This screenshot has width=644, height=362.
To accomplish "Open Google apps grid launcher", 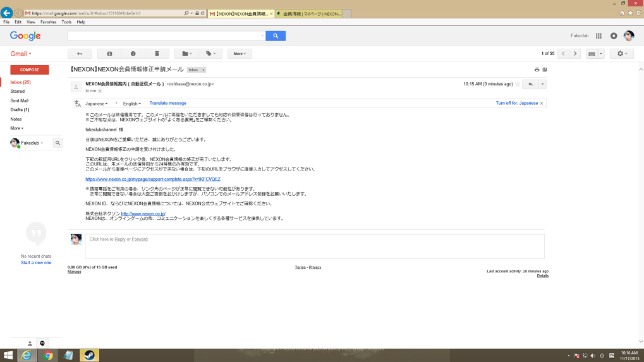I will click(598, 36).
